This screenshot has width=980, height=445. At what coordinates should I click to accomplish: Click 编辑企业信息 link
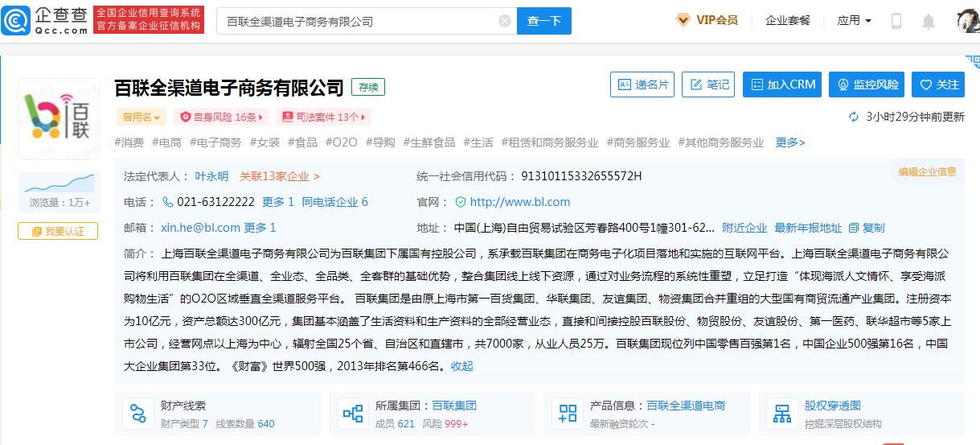tap(927, 171)
